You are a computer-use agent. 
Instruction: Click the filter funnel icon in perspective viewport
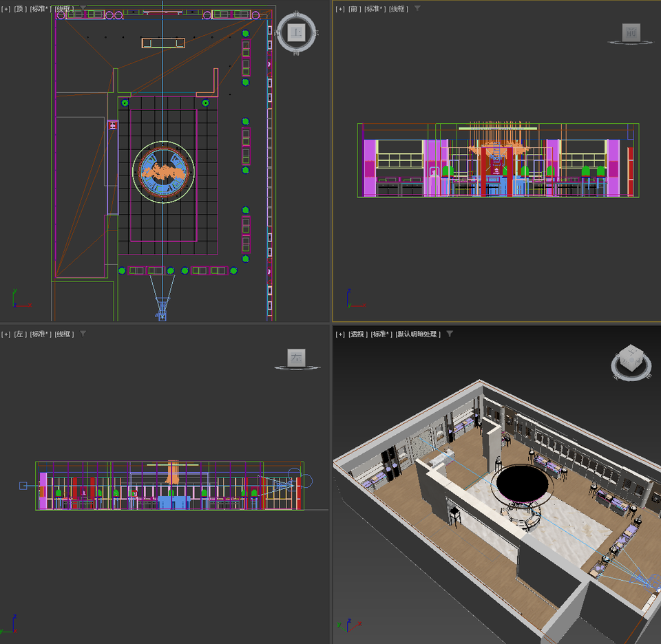[450, 334]
